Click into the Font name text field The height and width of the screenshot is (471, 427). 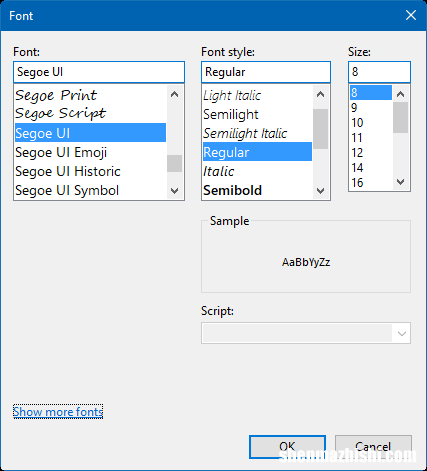pyautogui.click(x=99, y=72)
